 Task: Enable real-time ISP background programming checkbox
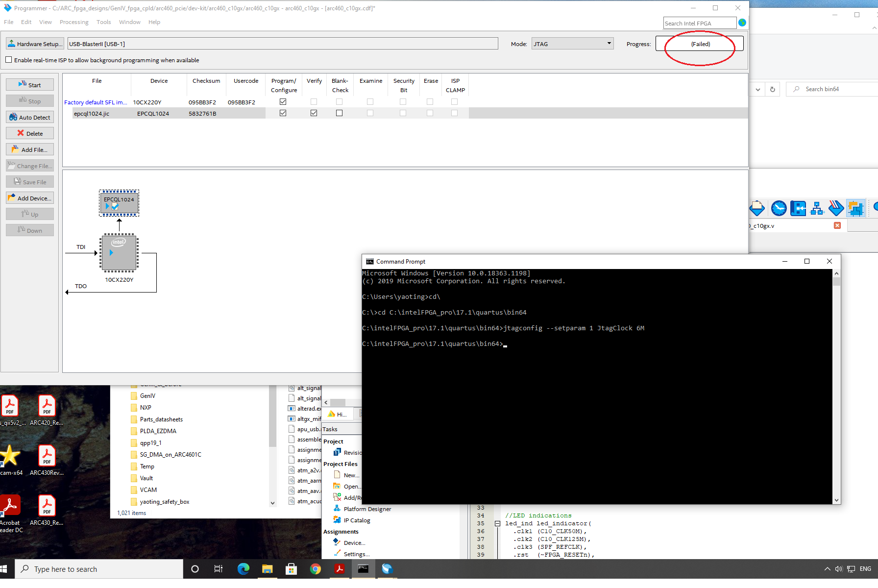click(x=9, y=60)
